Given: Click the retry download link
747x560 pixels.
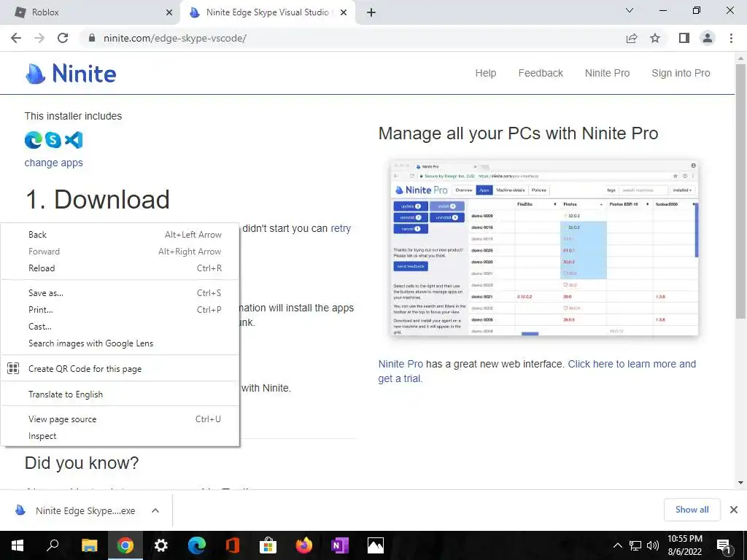Looking at the screenshot, I should 341,228.
